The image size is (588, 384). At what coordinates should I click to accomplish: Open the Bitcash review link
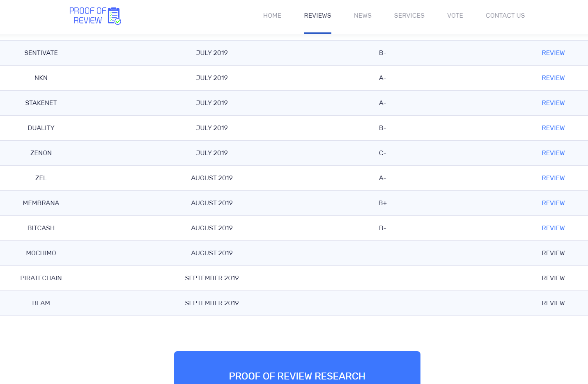553,228
